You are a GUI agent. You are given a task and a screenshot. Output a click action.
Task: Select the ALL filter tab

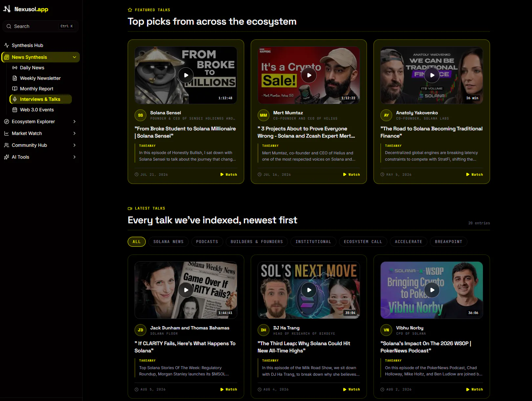(x=137, y=242)
